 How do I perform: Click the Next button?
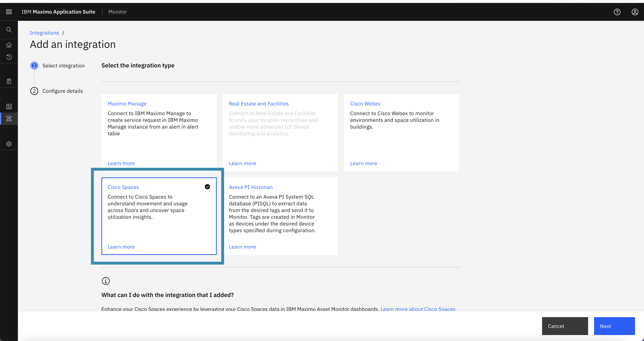[x=614, y=326]
